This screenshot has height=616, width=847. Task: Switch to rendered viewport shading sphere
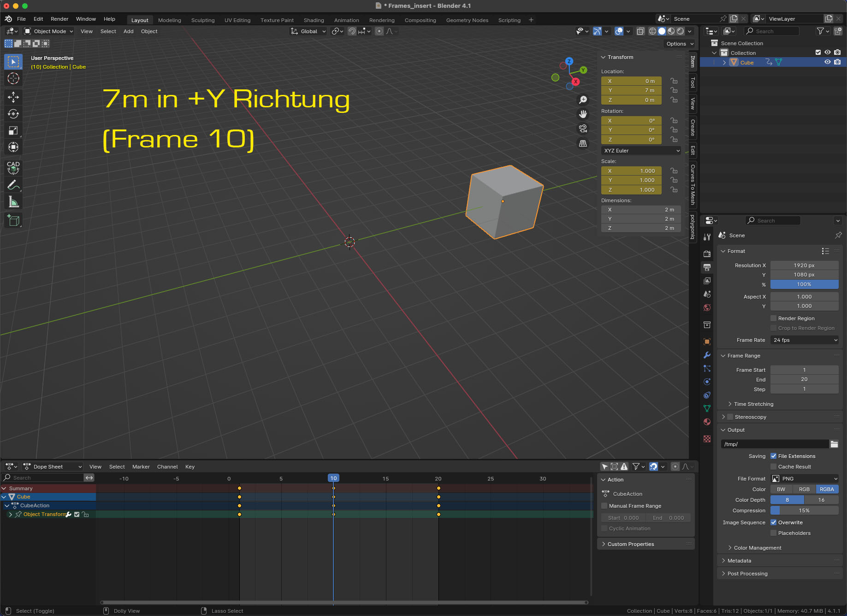tap(680, 31)
